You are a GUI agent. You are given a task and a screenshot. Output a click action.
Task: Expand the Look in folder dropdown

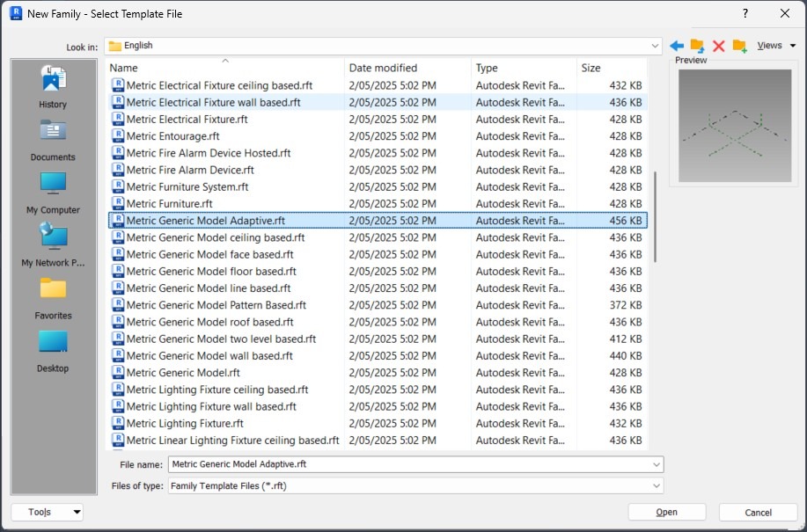pyautogui.click(x=656, y=46)
